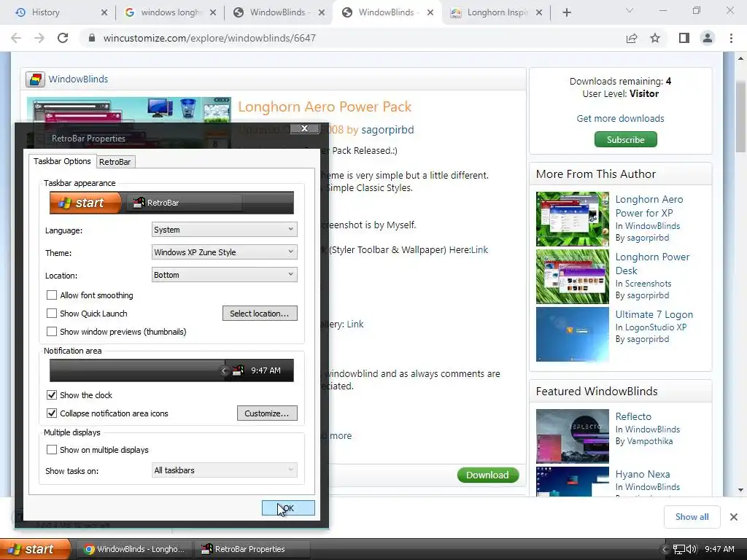Open WindowBlinds category heading link
This screenshot has width=747, height=560.
click(78, 79)
